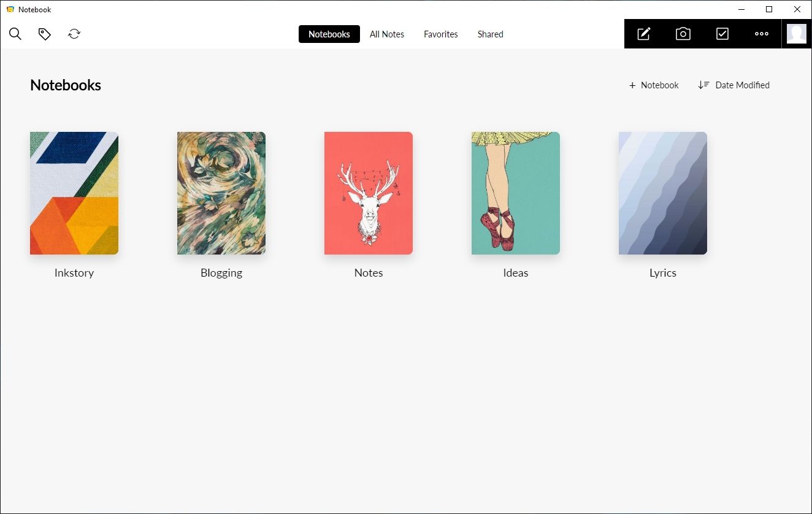Screen dimensions: 812x514
Task: Create a checklist note with checkbox icon
Action: pyautogui.click(x=722, y=34)
